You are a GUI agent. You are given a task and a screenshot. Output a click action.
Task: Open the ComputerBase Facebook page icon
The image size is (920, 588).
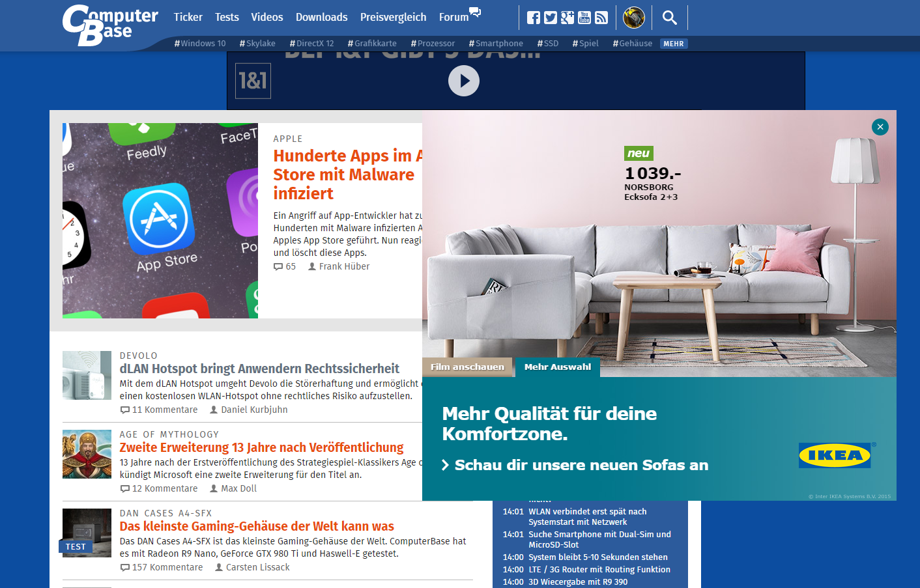coord(534,18)
